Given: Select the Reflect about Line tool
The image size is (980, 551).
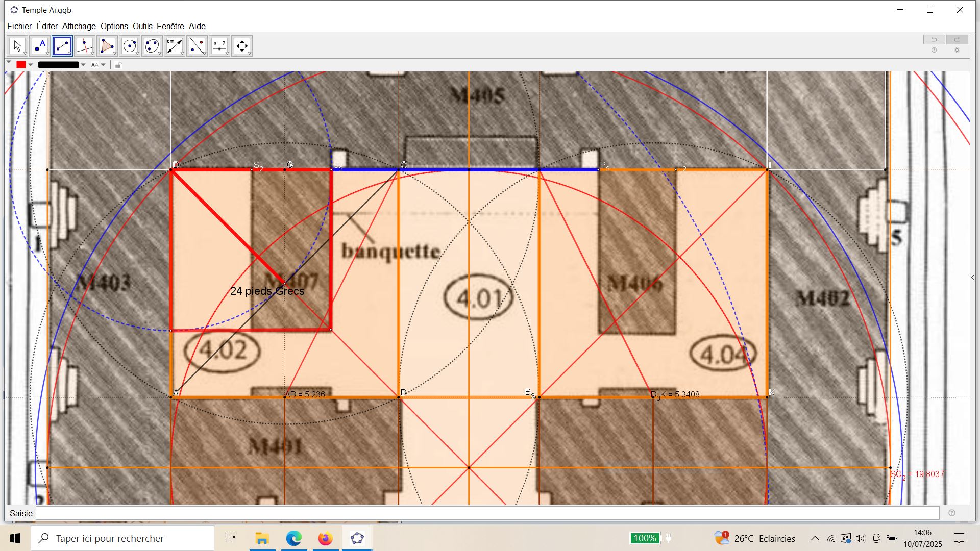Looking at the screenshot, I should click(x=197, y=46).
